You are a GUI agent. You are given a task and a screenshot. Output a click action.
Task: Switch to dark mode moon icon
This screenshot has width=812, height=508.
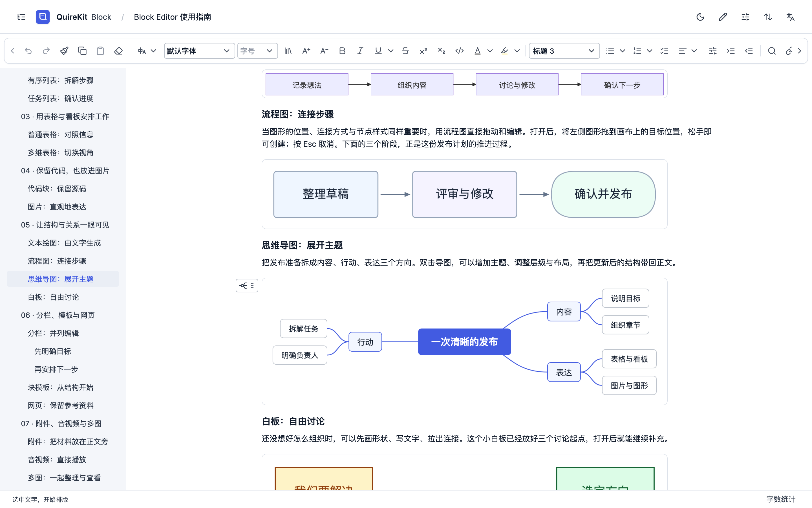(x=700, y=17)
